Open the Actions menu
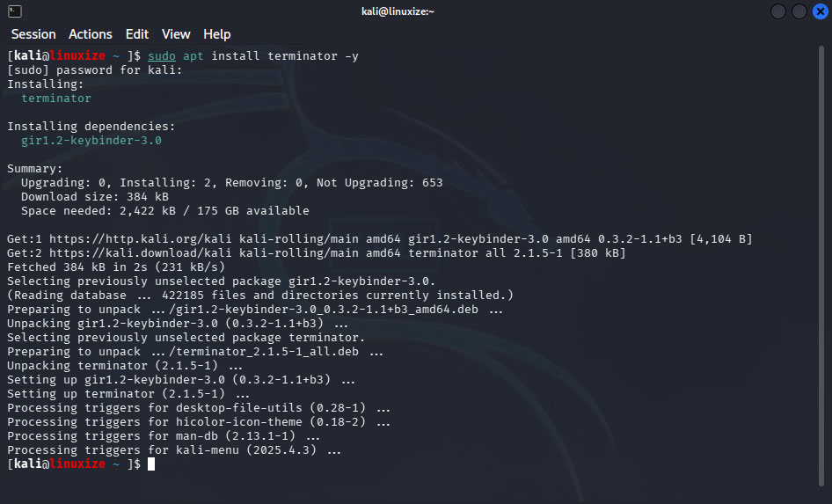Screen dimensions: 832x504 click(91, 34)
